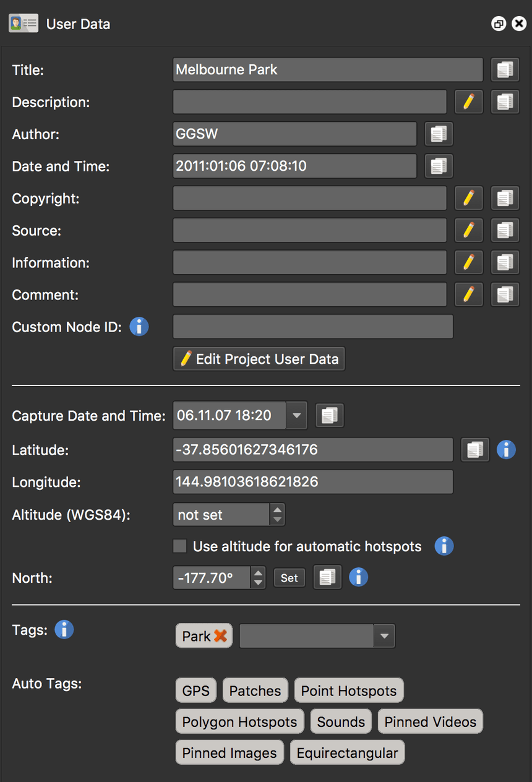
Task: Open the Description editor with the pencil icon
Action: pos(469,102)
